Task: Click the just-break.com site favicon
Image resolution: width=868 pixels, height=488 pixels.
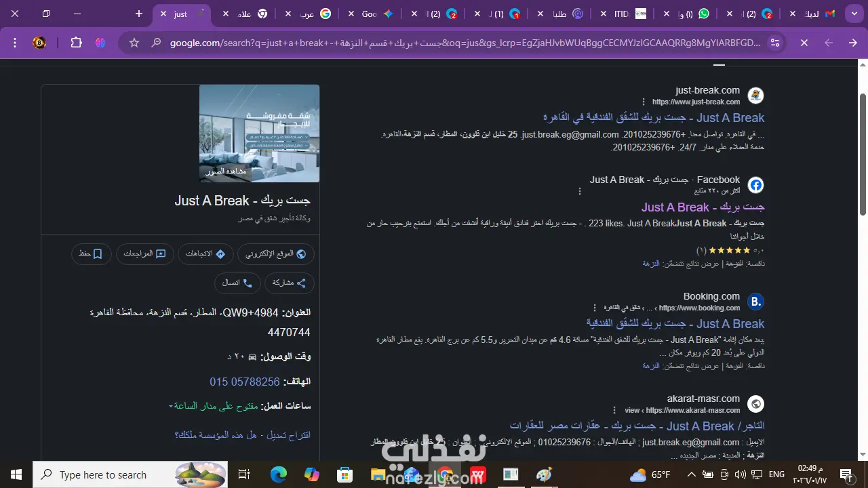Action: click(755, 96)
